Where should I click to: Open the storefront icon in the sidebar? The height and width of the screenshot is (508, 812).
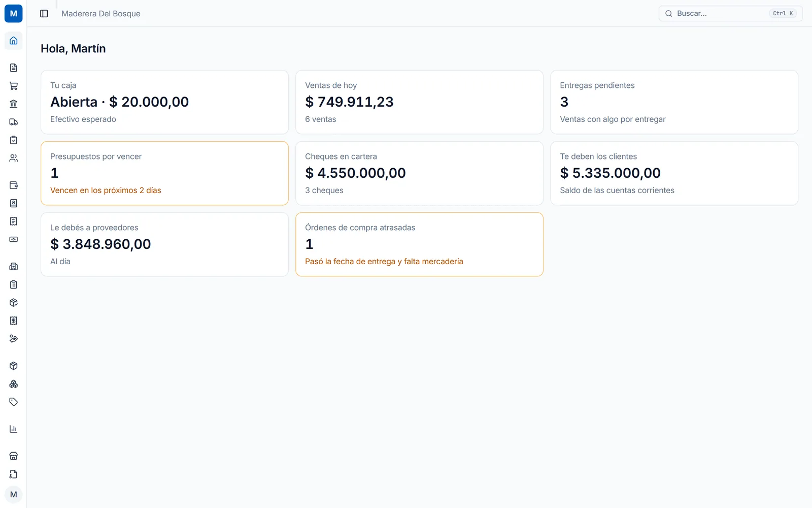tap(14, 456)
